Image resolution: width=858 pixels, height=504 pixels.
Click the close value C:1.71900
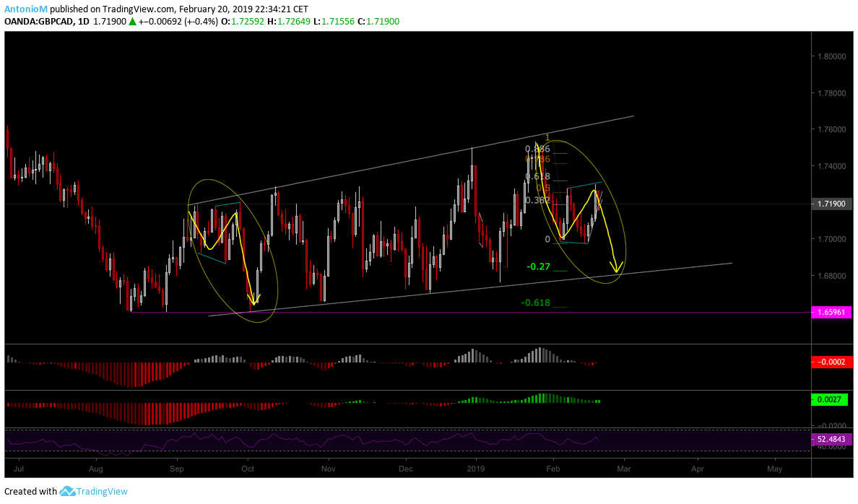[x=378, y=22]
